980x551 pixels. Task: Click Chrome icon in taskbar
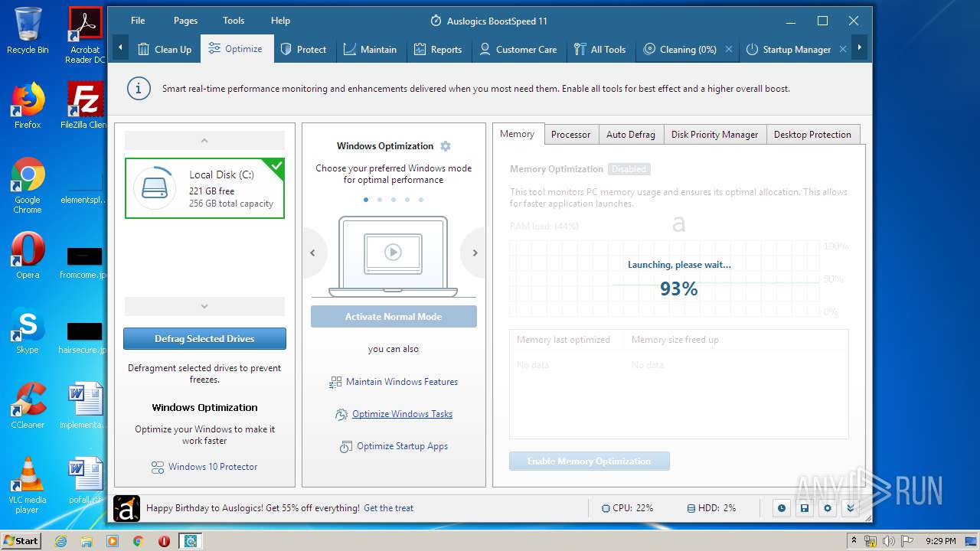138,541
